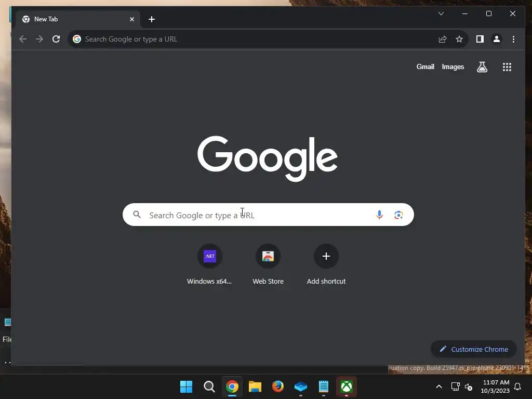Share this page icon in address bar
The height and width of the screenshot is (399, 532).
tap(443, 39)
